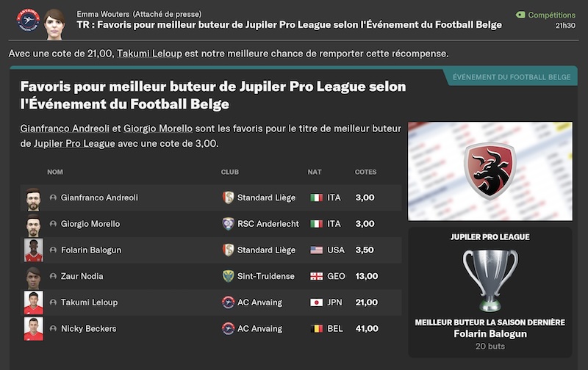Click the Georgia flag next to GEO
The image size is (588, 370).
[316, 276]
